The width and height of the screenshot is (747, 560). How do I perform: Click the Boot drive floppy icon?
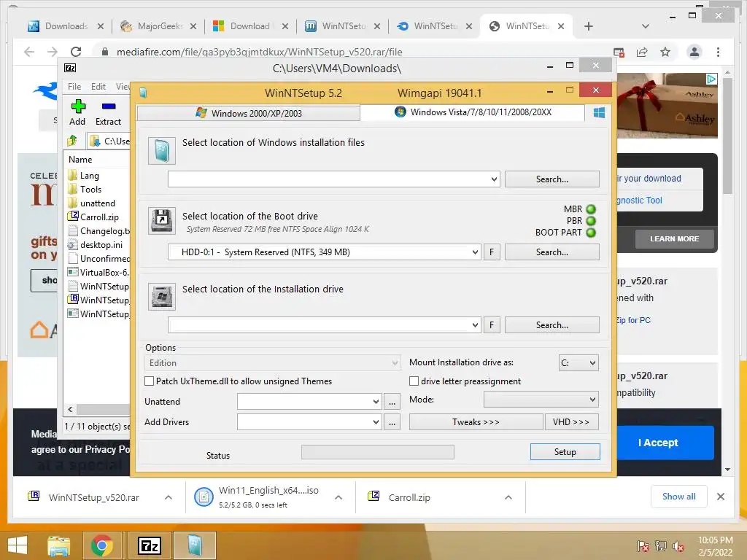pyautogui.click(x=161, y=221)
